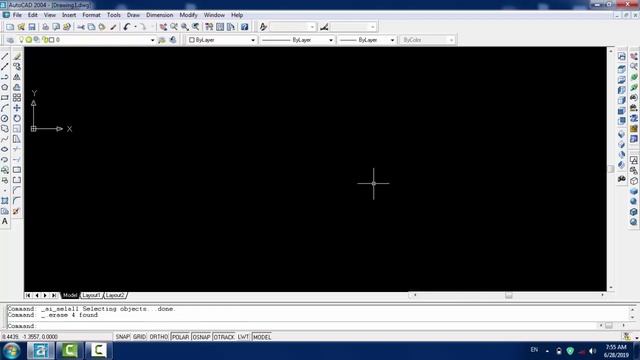The image size is (640, 360).
Task: Click the New drawing icon
Action: pos(10,27)
